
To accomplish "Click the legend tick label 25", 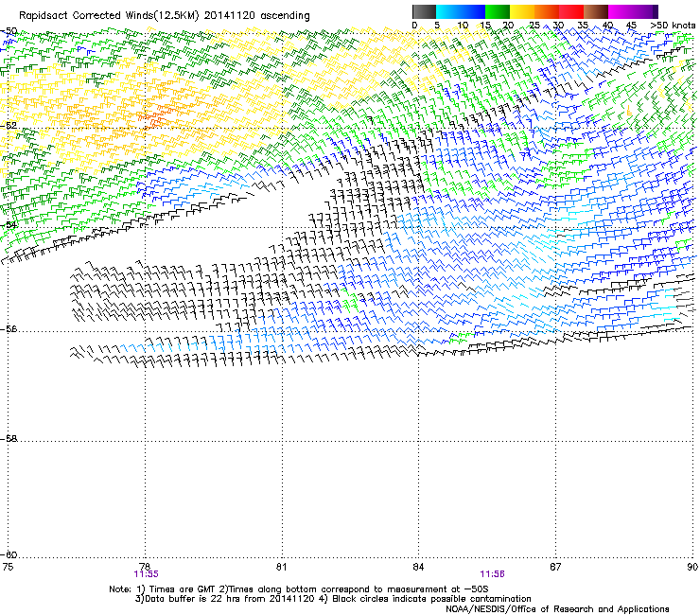I will pos(534,26).
